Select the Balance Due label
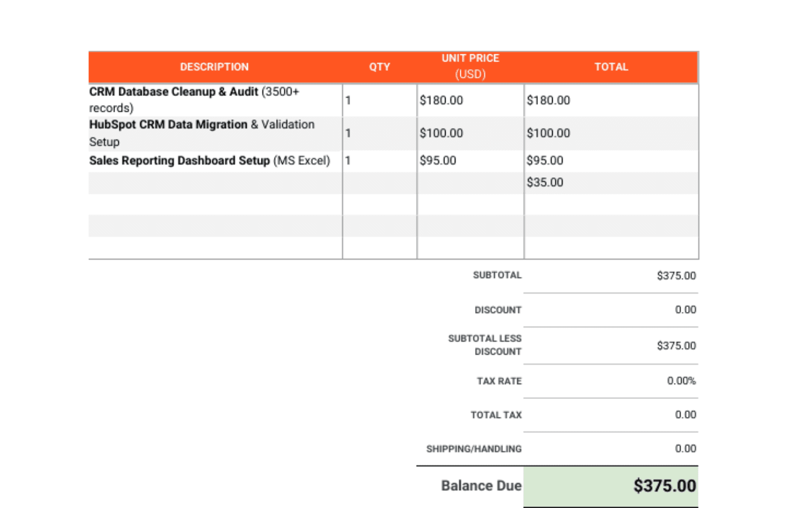812x508 pixels. pos(481,486)
